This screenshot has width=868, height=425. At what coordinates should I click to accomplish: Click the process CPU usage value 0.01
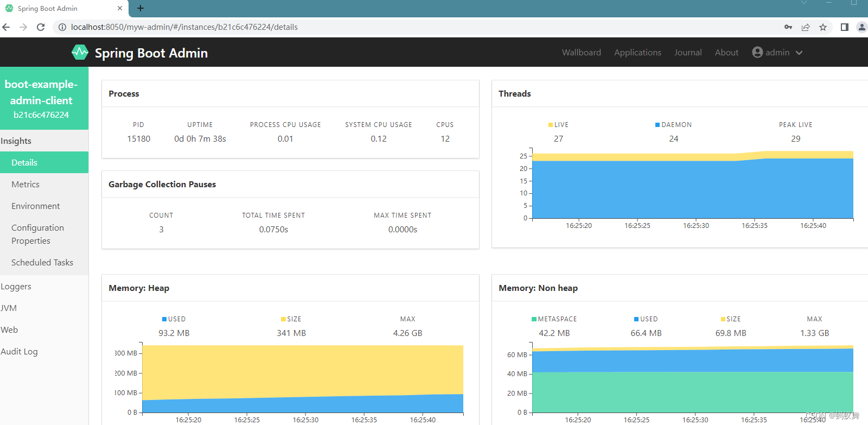pyautogui.click(x=285, y=139)
